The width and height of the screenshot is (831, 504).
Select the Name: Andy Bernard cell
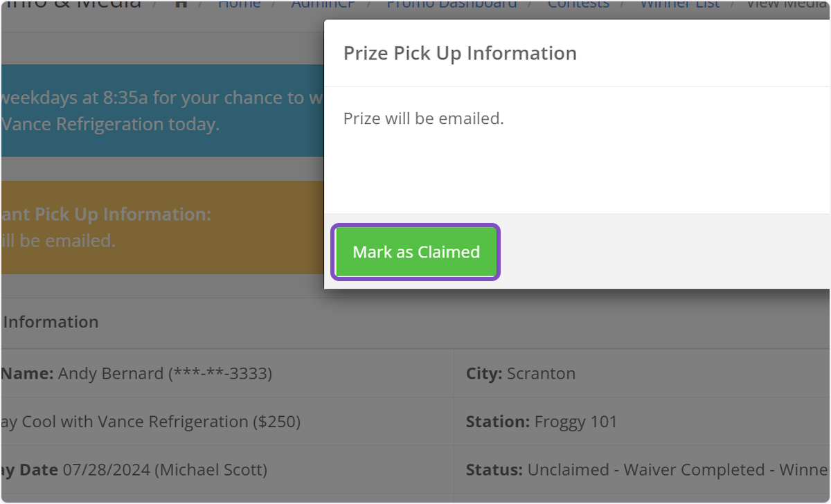point(137,374)
